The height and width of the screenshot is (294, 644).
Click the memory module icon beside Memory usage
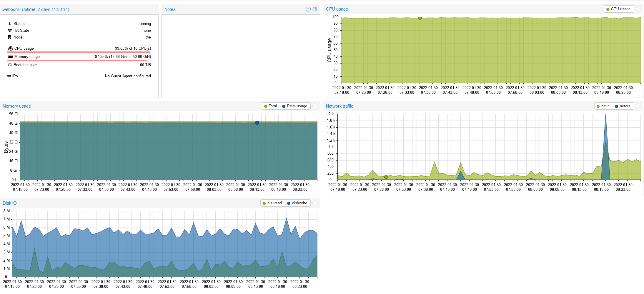(x=10, y=56)
